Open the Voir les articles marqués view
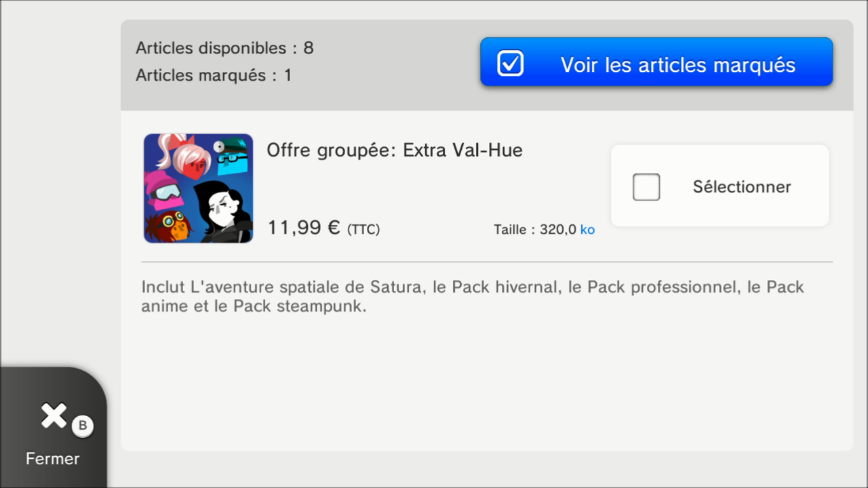Viewport: 868px width, 488px height. pos(656,62)
